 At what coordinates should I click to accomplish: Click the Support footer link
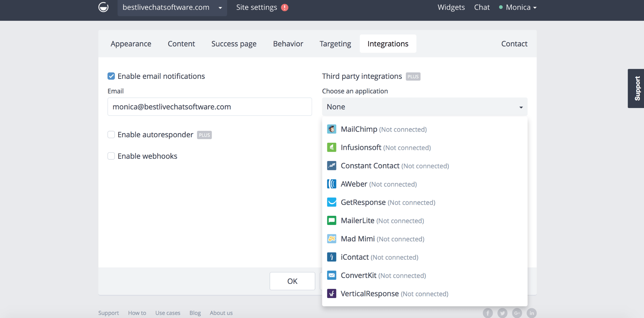point(109,313)
